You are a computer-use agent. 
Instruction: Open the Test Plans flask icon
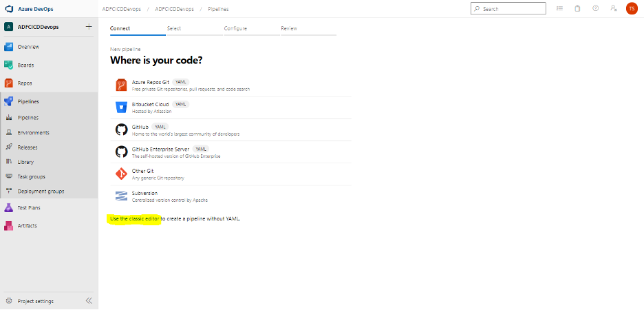9,207
